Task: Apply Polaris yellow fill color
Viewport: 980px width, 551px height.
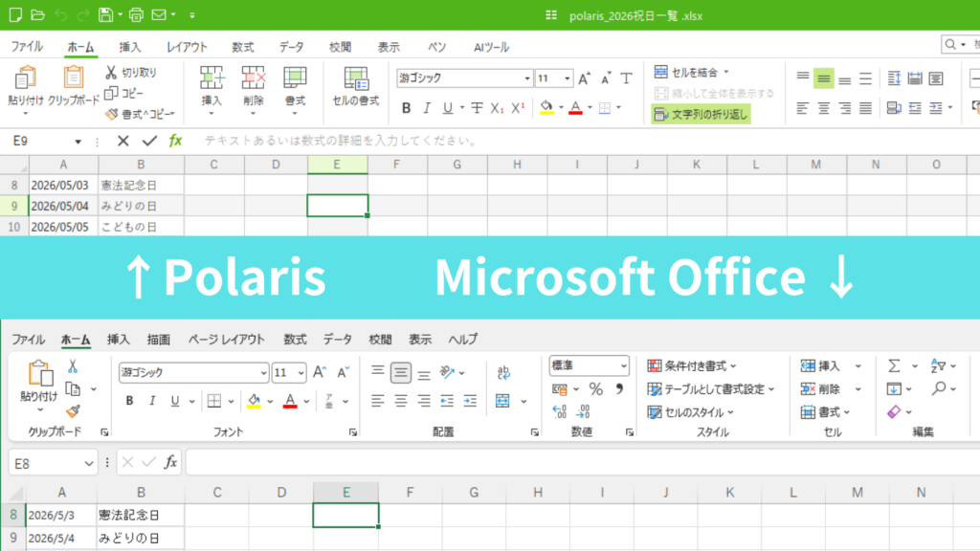Action: 546,108
